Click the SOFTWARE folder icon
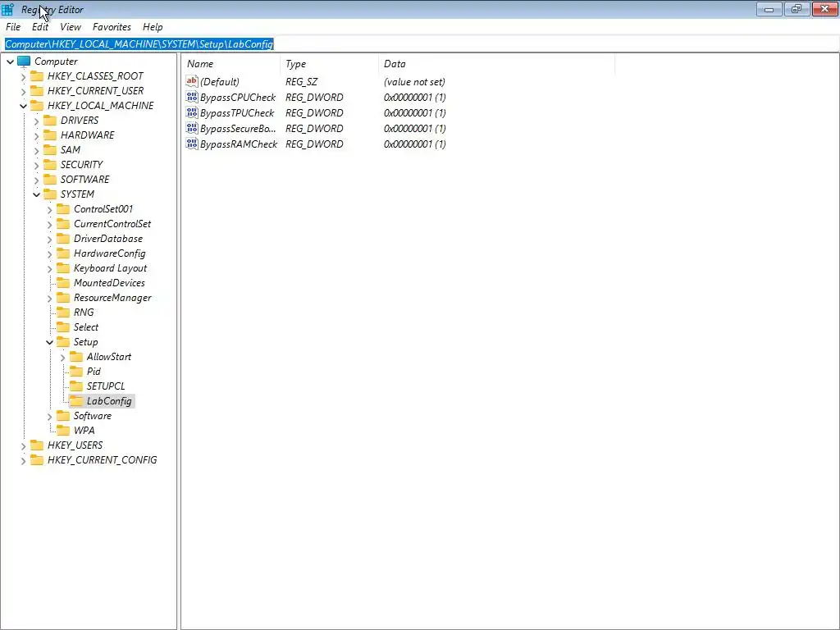The image size is (840, 630). [x=50, y=179]
